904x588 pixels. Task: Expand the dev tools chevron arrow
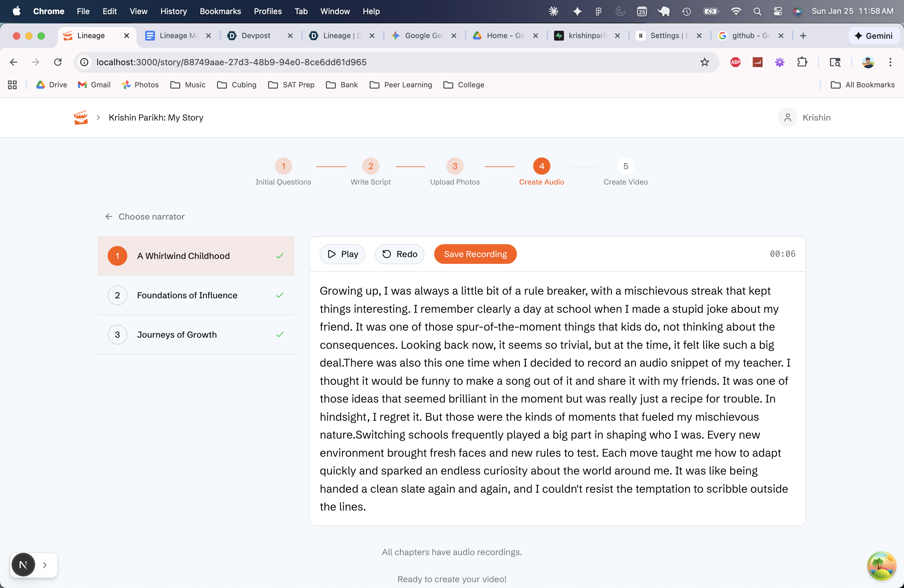45,565
